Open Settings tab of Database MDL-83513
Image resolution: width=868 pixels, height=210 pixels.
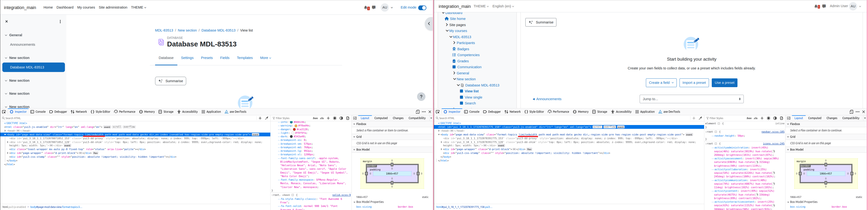[187, 58]
